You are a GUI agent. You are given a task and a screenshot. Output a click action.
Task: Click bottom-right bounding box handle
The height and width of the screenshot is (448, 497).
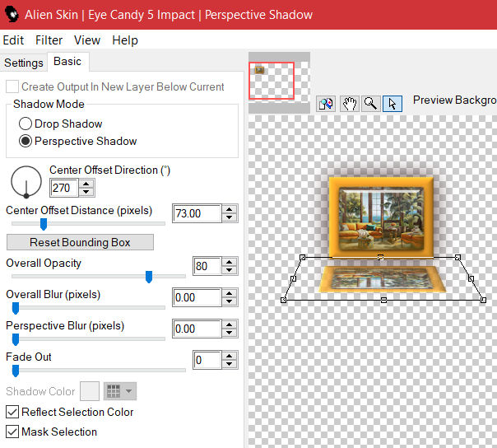[x=483, y=300]
